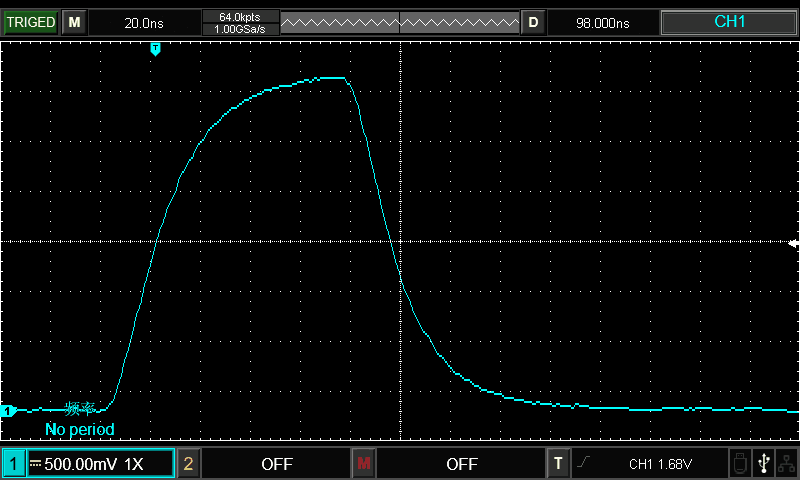Click the trigger level arrow at right edge
This screenshot has width=800, height=480.
pos(794,243)
